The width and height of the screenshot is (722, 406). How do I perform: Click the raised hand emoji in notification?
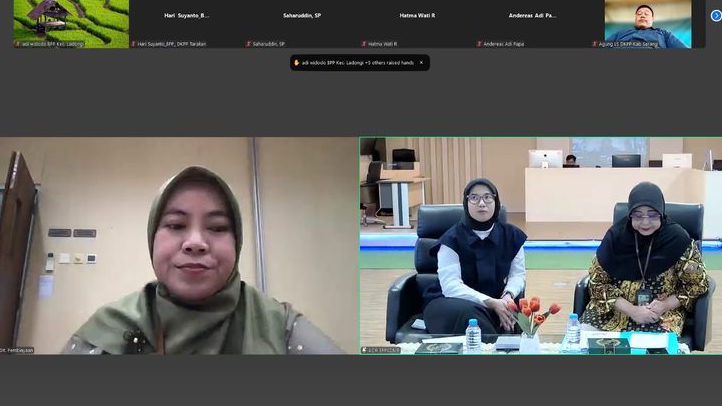pos(297,63)
